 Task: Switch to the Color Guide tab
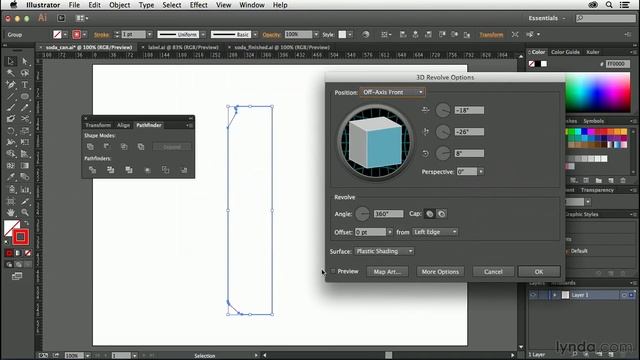click(x=565, y=52)
